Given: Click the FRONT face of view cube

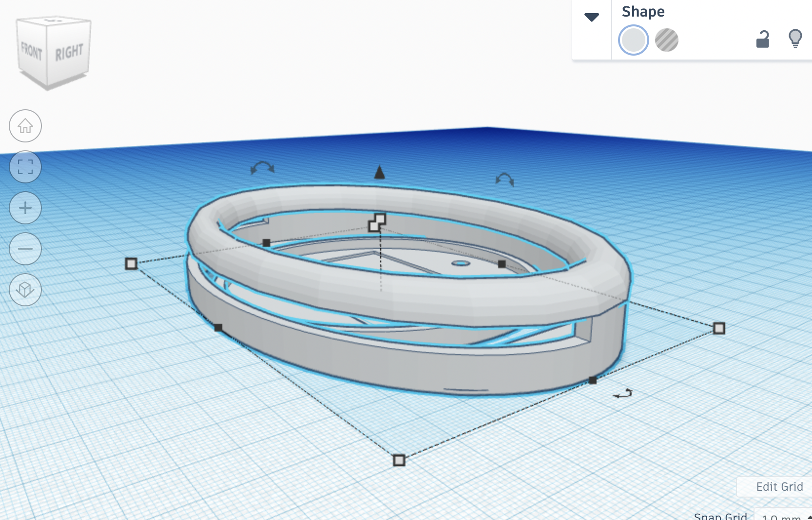Looking at the screenshot, I should 32,51.
